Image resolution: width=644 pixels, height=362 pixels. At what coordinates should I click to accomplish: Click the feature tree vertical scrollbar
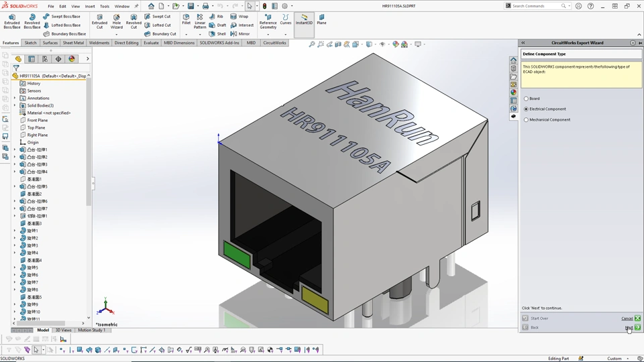(89, 141)
